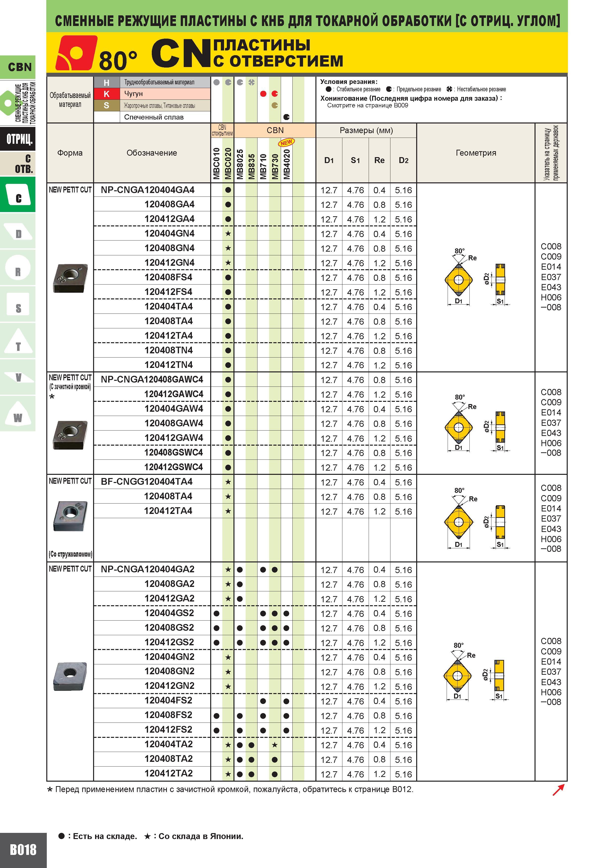Select designation 120412TN4
Screen dimensions: 614x868
168,365
